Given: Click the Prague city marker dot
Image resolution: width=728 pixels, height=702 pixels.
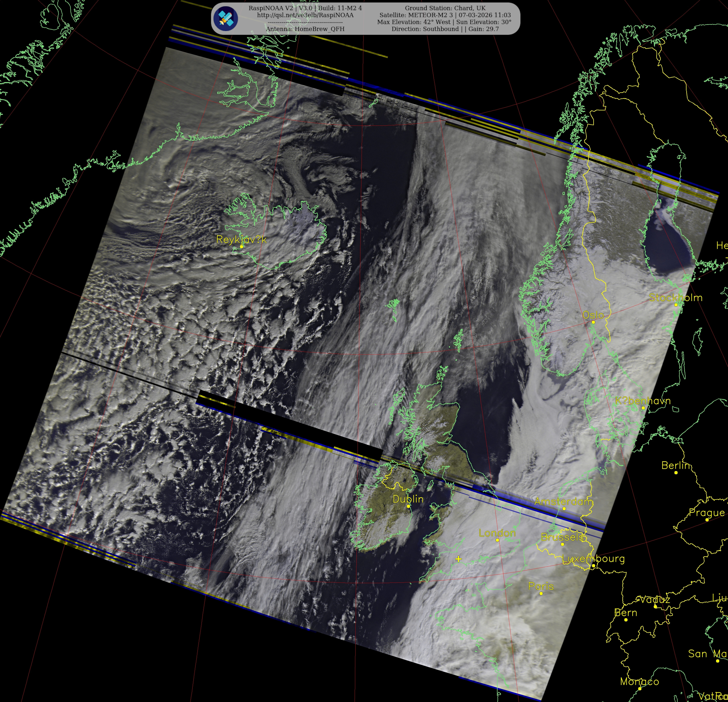Looking at the screenshot, I should click(x=707, y=520).
